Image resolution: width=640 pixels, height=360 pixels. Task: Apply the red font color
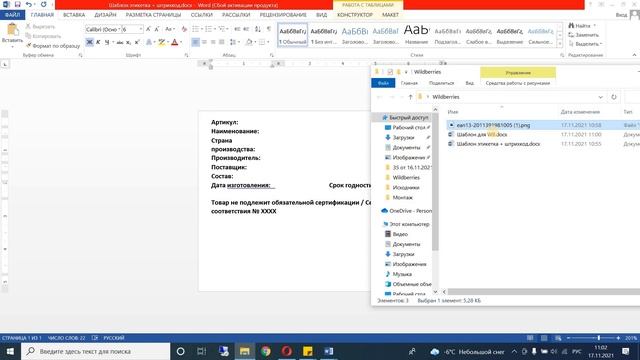(175, 42)
